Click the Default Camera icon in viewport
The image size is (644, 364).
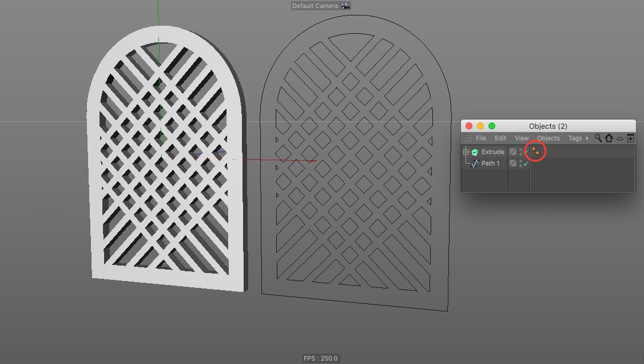tap(345, 6)
